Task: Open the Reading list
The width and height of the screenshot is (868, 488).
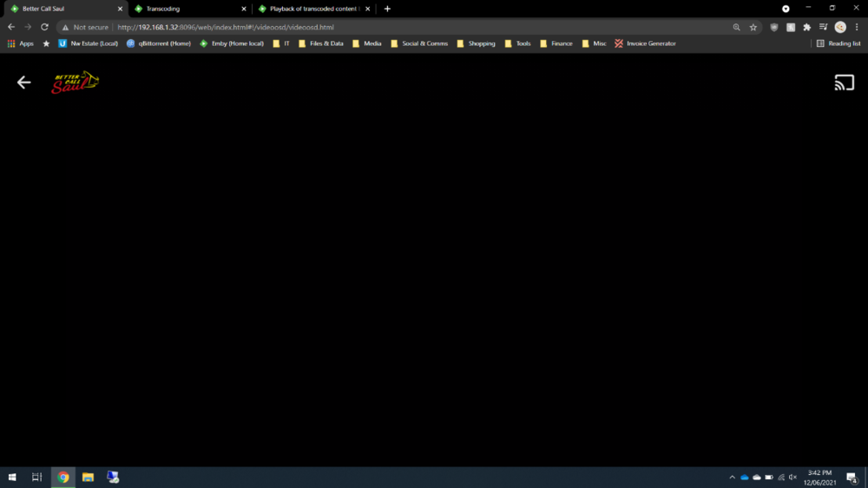Action: [x=838, y=43]
